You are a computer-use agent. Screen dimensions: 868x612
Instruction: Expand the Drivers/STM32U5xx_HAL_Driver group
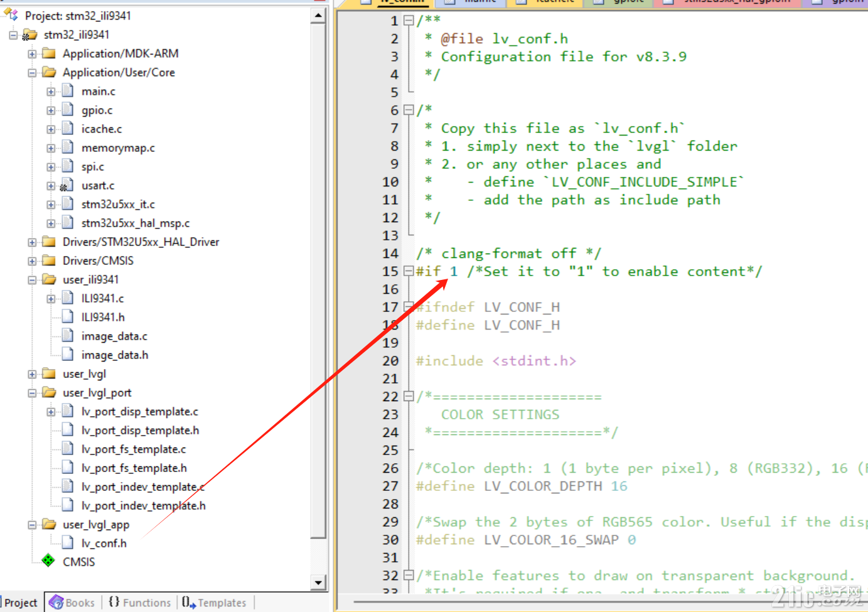[x=32, y=242]
